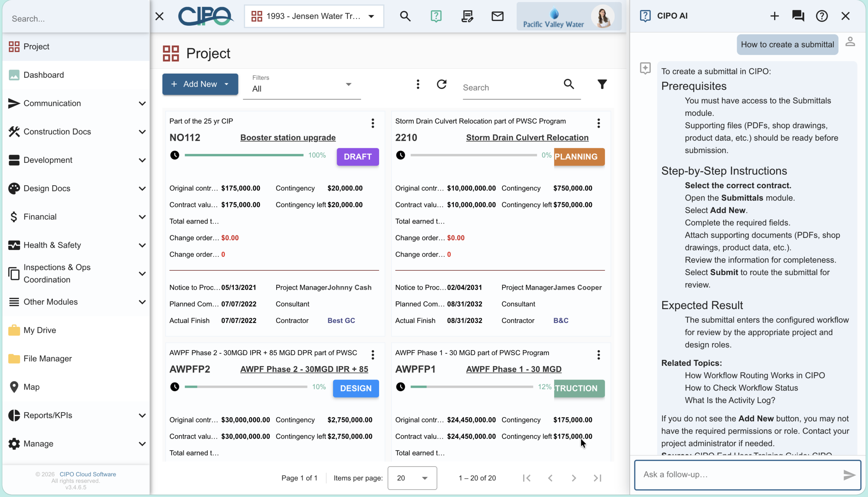Viewport: 868px width, 497px height.
Task: Open the AWPFP2 card three-dot menu
Action: pyautogui.click(x=372, y=355)
